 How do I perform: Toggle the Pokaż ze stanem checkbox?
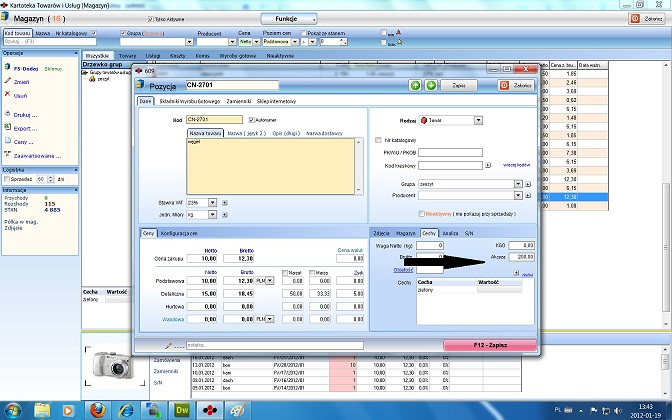coord(303,33)
